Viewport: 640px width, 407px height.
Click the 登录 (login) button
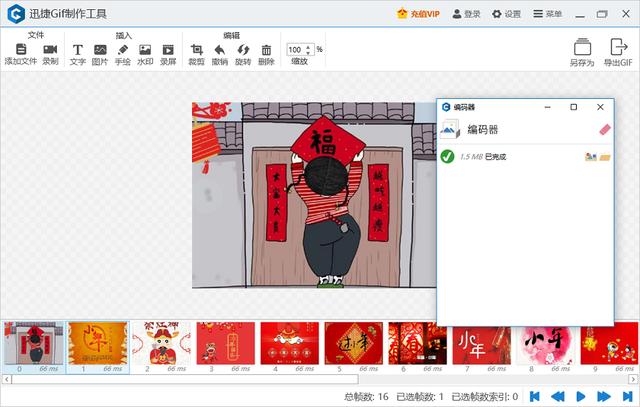466,14
